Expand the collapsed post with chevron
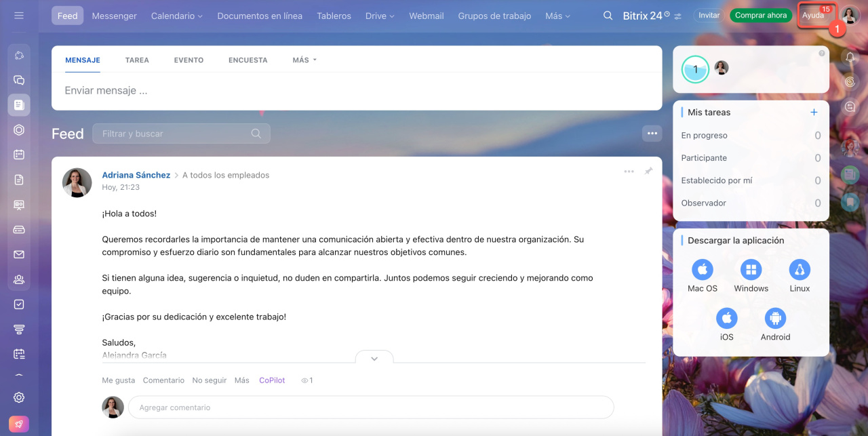The image size is (868, 436). [x=374, y=359]
